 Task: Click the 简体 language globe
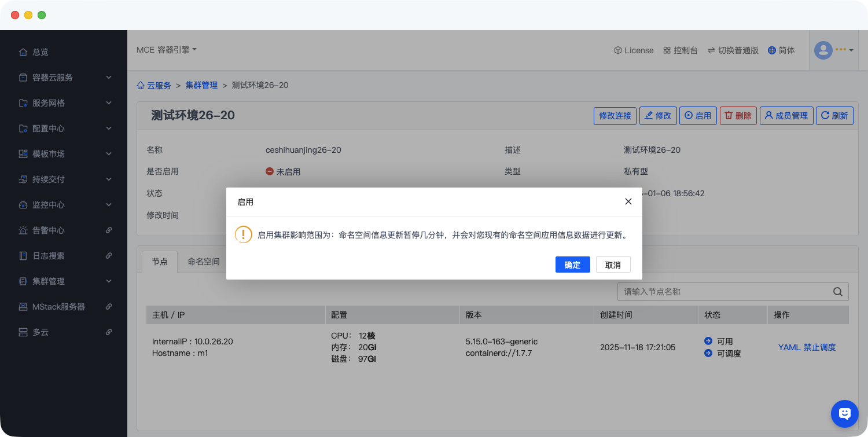click(x=772, y=50)
